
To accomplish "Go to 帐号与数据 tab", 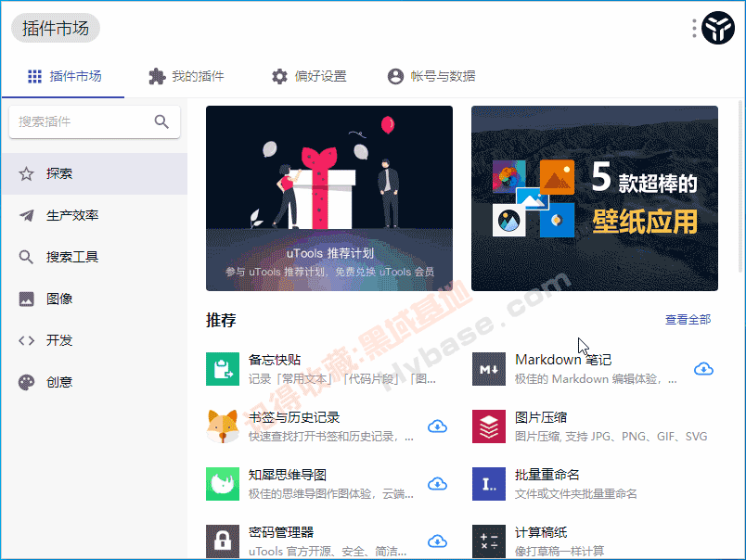I will click(431, 76).
